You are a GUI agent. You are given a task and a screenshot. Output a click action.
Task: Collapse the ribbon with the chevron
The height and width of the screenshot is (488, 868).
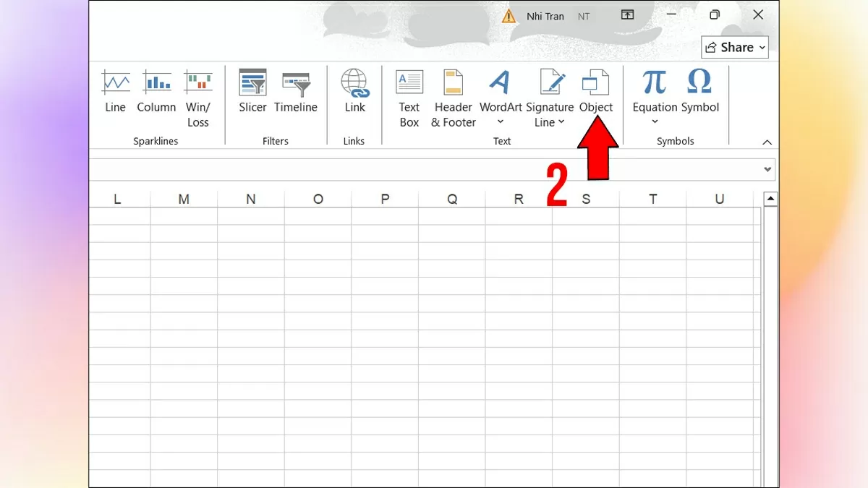pos(767,142)
